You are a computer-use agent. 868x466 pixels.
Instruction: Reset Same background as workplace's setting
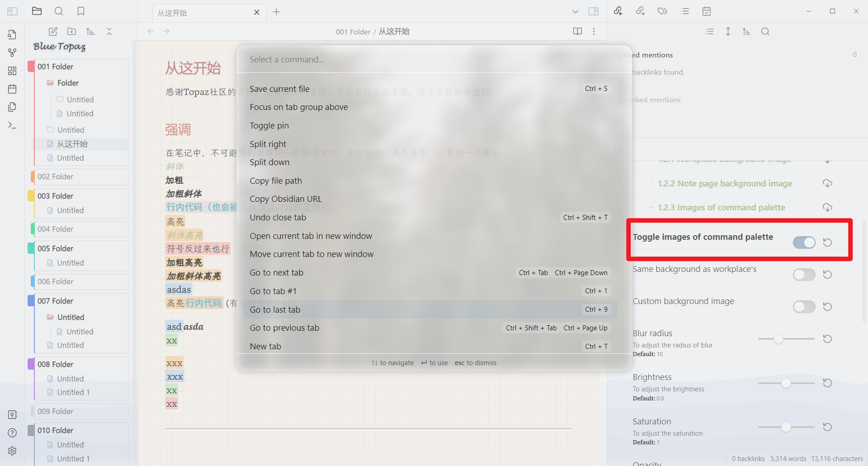[x=827, y=275]
